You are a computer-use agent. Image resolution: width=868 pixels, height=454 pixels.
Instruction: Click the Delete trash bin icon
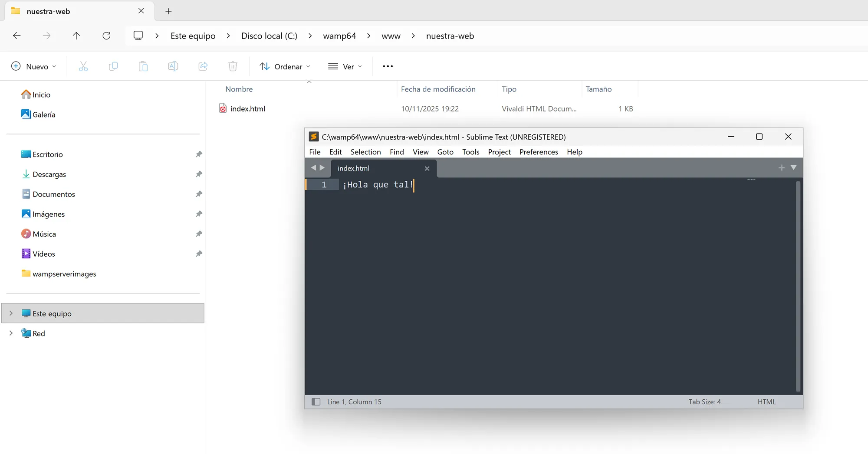click(x=233, y=66)
